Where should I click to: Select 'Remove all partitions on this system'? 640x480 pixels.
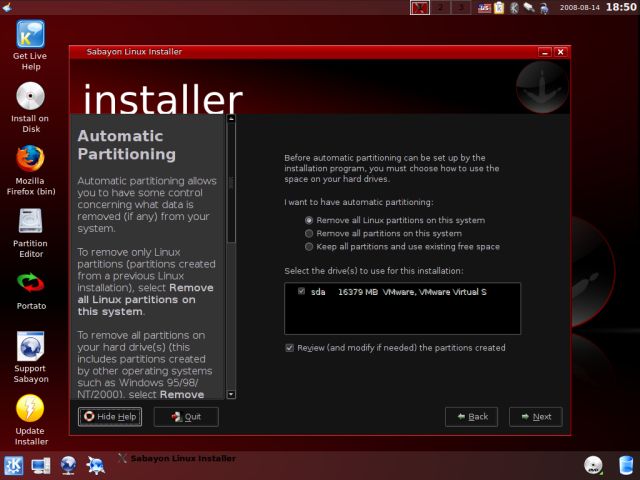309,233
